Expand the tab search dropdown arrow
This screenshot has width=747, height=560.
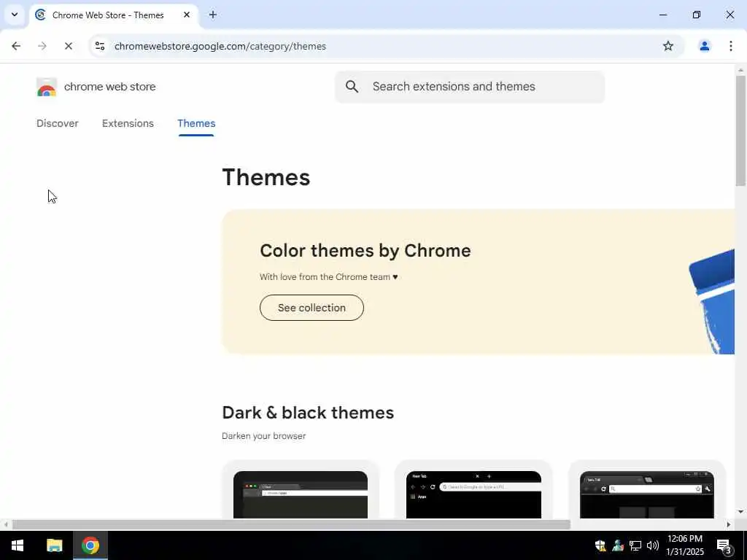[x=15, y=15]
